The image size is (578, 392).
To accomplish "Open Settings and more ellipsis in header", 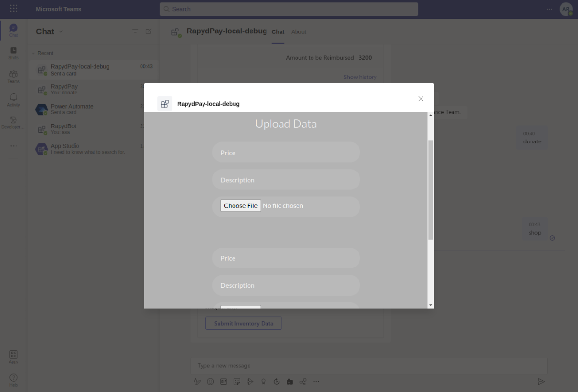I will point(549,9).
